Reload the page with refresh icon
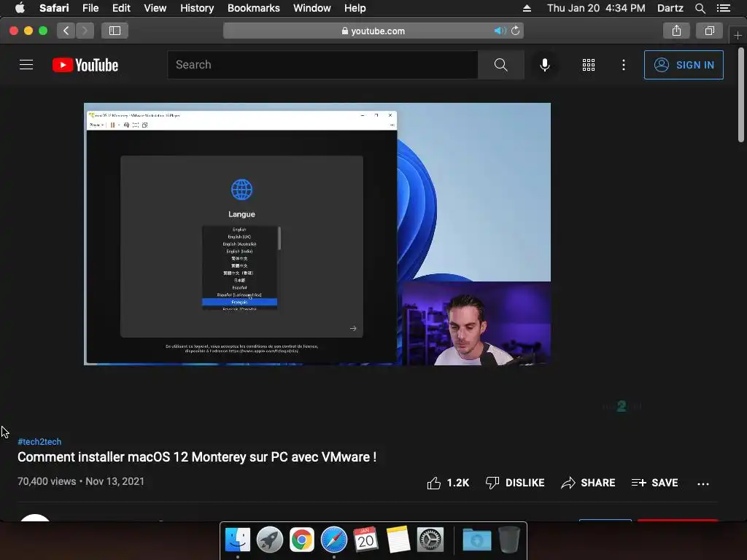The image size is (747, 560). (x=516, y=31)
